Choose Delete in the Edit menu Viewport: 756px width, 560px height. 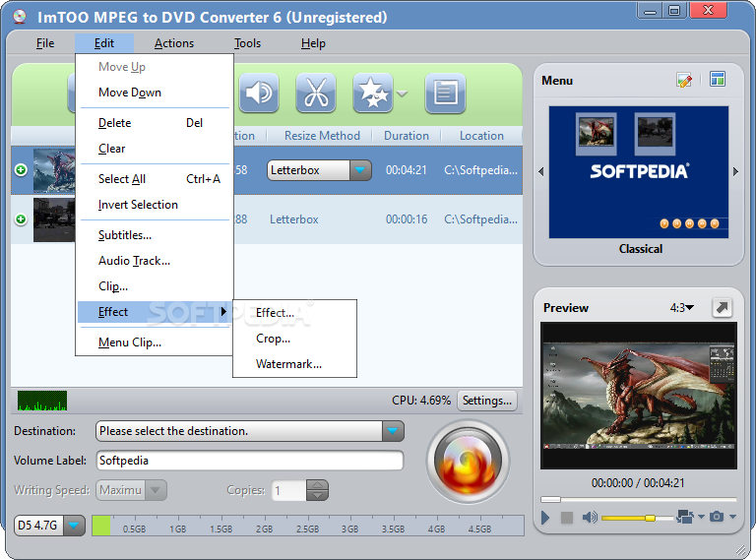point(155,123)
